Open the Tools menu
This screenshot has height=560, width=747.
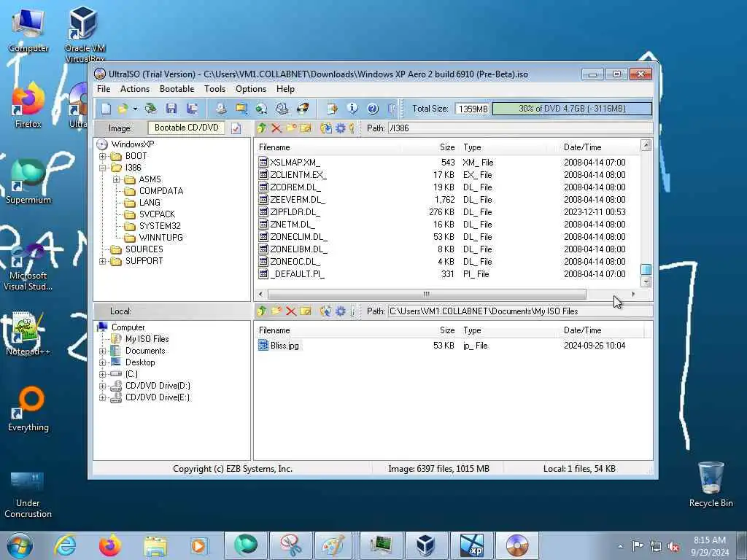pos(215,89)
